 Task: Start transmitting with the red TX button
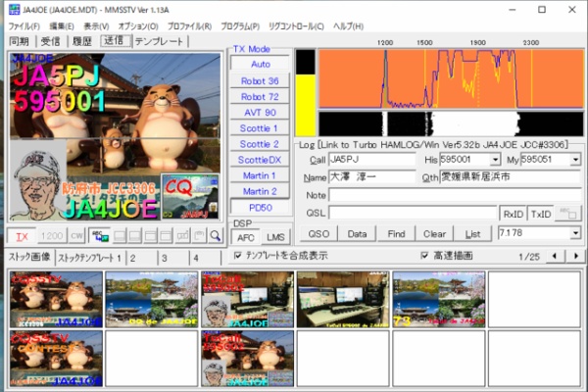22,236
